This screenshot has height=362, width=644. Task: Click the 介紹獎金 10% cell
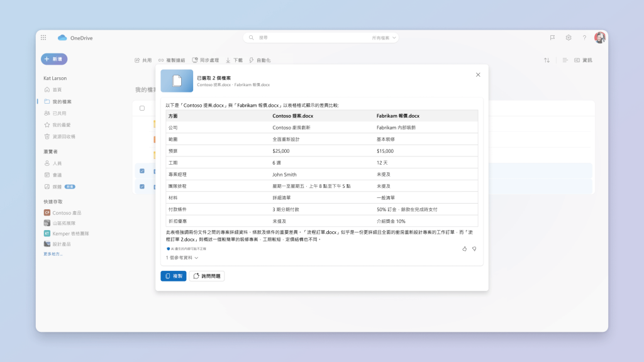point(391,221)
